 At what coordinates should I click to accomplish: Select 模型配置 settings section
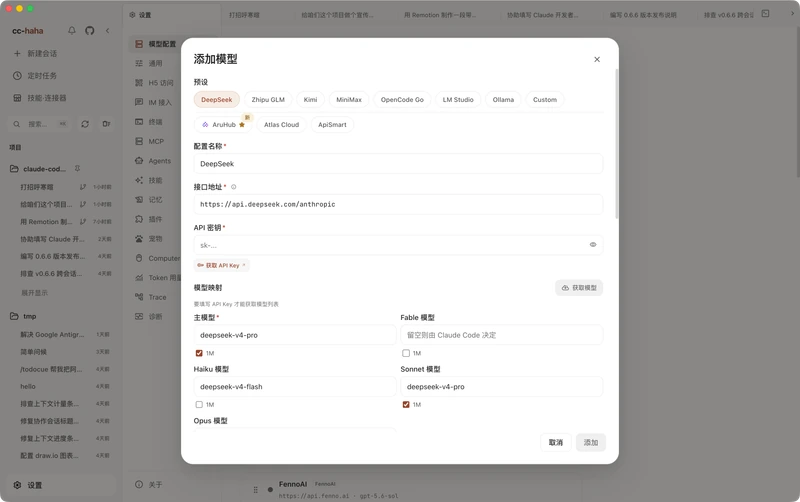coord(155,44)
